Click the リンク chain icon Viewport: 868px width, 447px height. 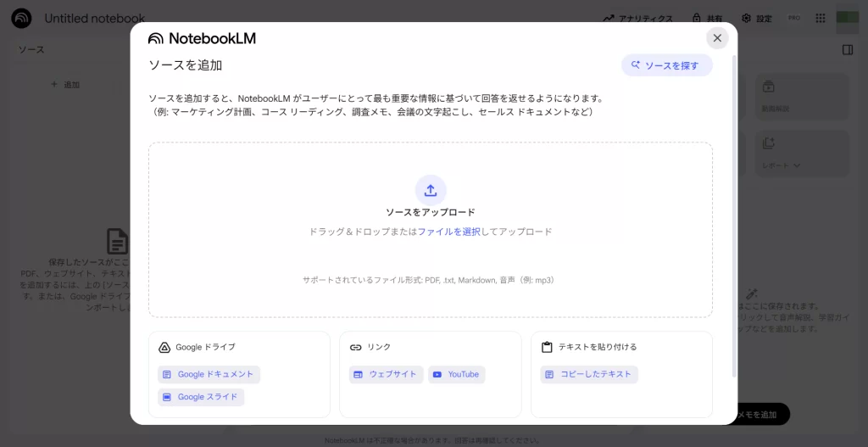coord(355,347)
